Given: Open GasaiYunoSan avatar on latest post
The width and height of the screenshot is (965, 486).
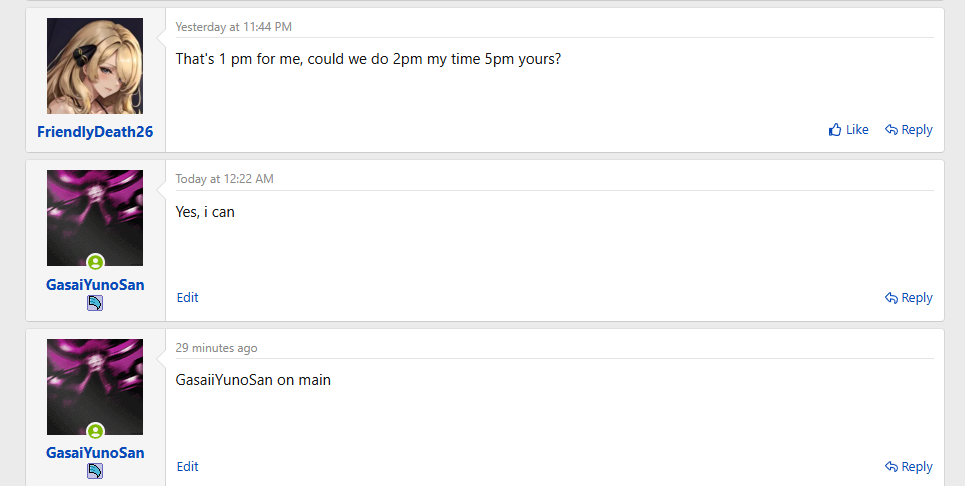Looking at the screenshot, I should tap(95, 387).
